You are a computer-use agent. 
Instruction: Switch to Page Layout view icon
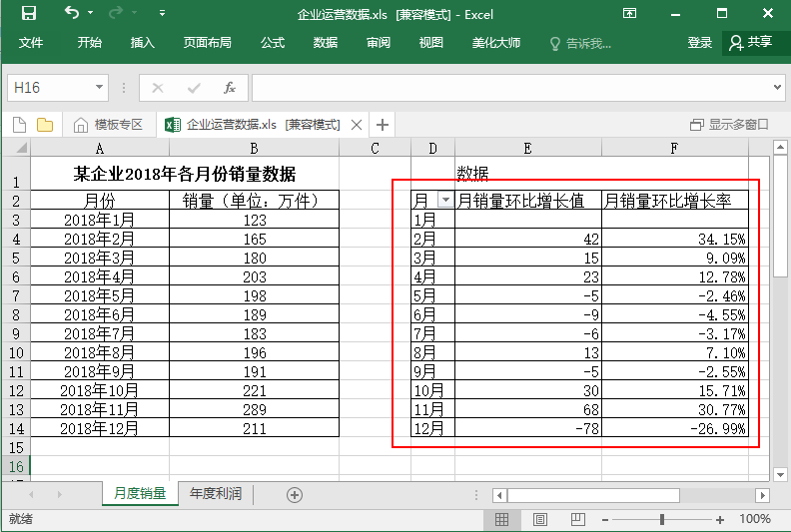pyautogui.click(x=539, y=519)
